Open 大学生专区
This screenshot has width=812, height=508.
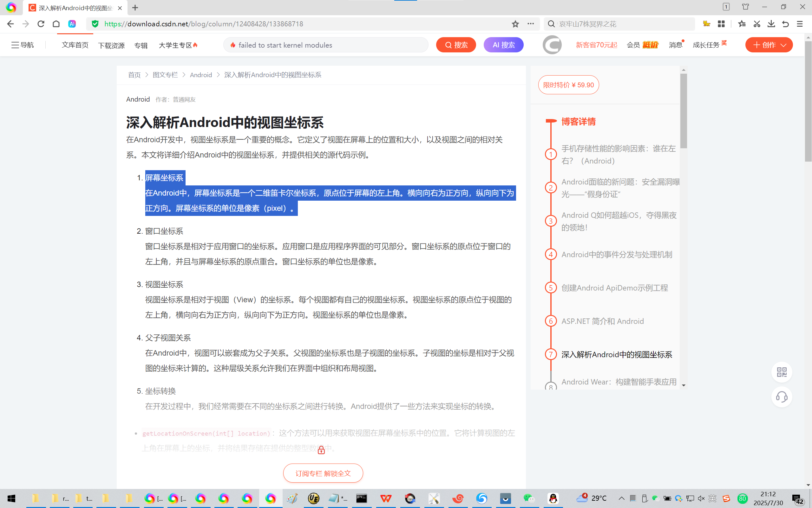click(x=178, y=45)
